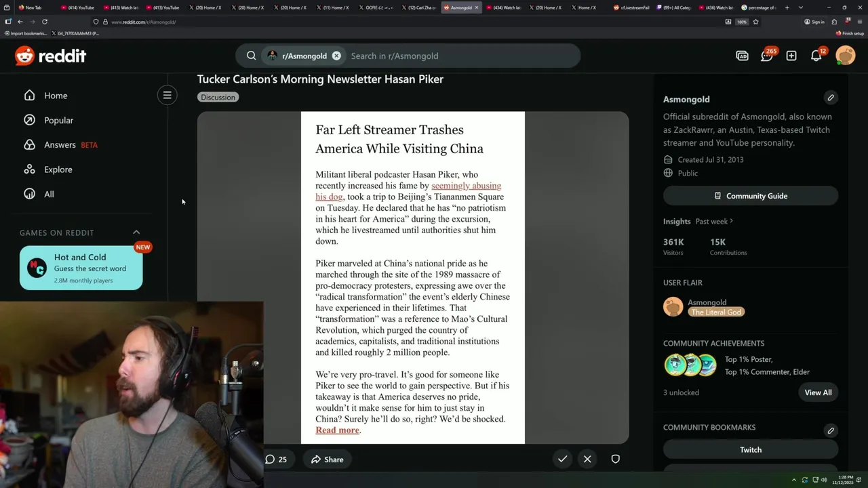This screenshot has width=868, height=488.
Task: Remove the r/Asmongold search scope chip
Action: coord(336,56)
